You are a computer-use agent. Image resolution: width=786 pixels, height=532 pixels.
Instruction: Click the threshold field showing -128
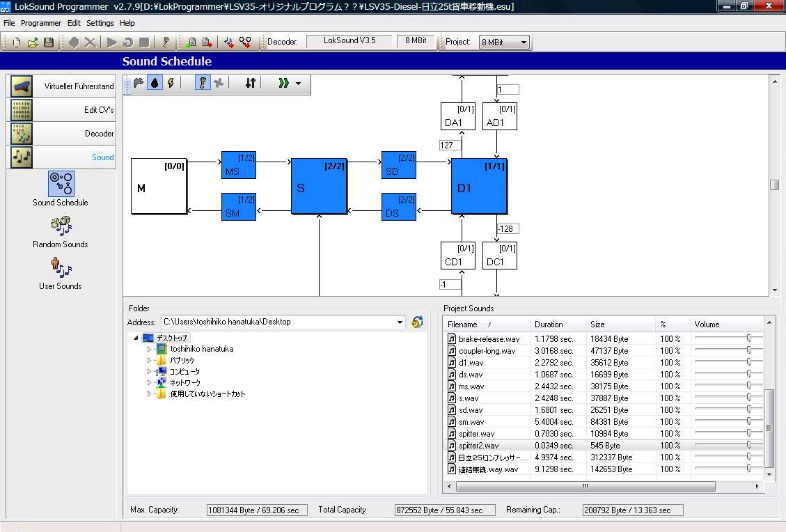click(508, 229)
